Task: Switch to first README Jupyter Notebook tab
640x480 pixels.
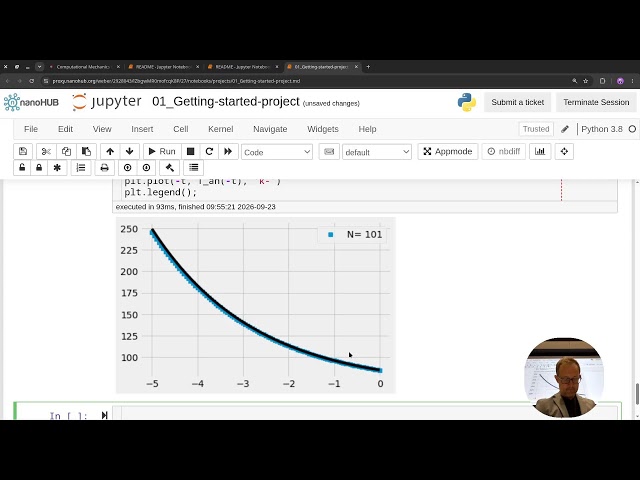Action: 163,67
